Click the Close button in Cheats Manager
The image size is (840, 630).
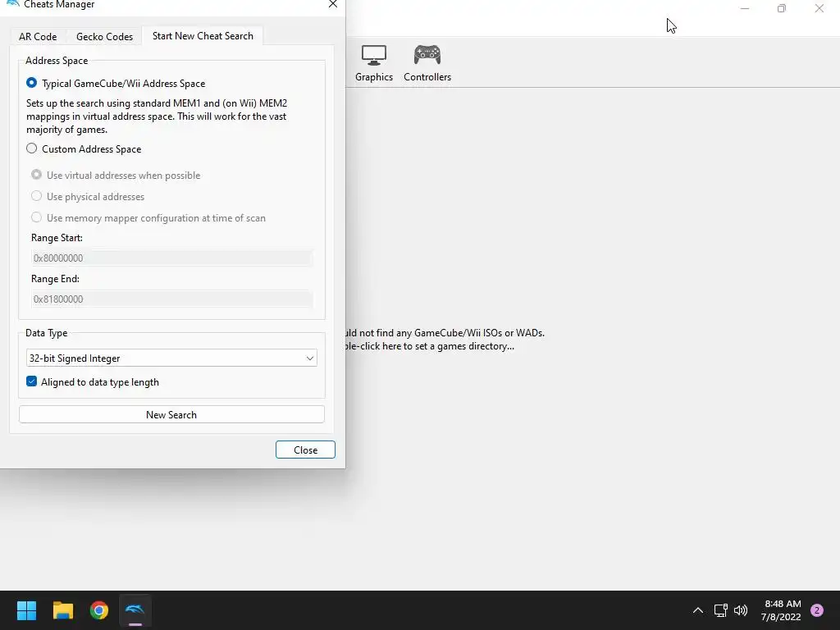tap(305, 450)
